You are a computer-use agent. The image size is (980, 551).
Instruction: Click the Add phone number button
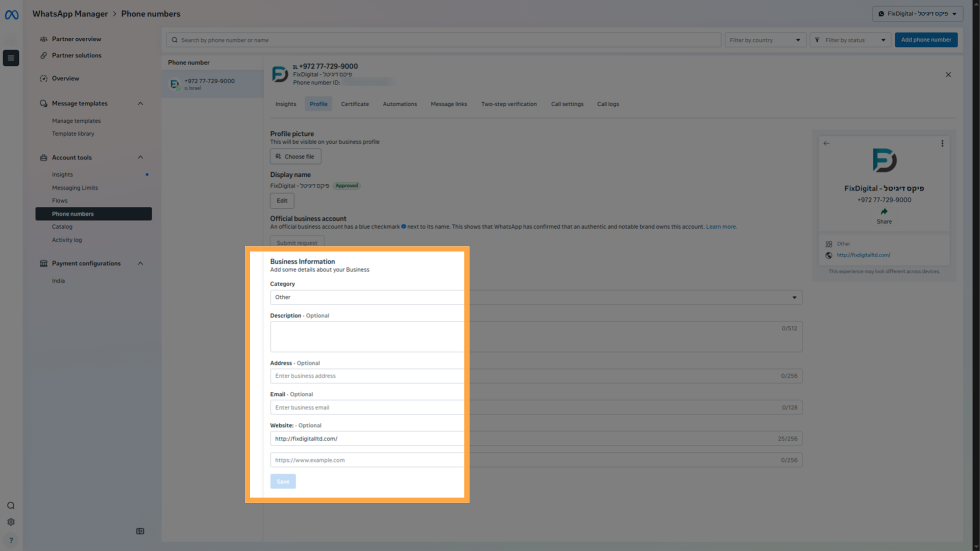tap(926, 40)
